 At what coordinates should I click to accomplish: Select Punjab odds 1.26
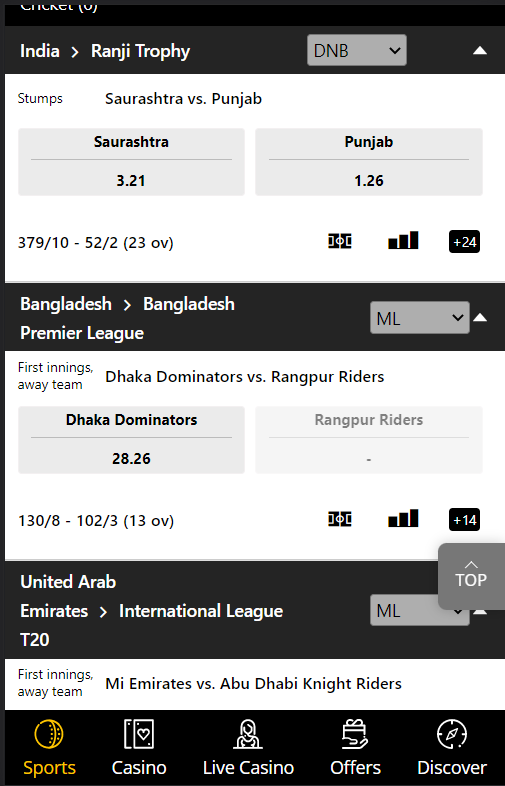coord(369,162)
